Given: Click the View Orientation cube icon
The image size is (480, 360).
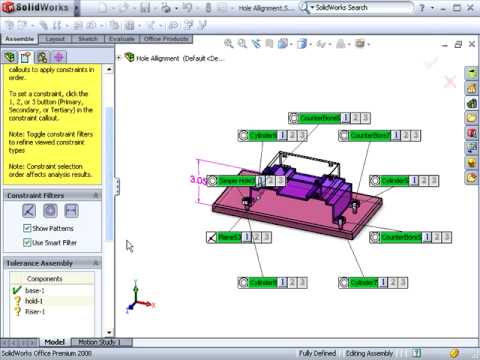Looking at the screenshot, I should click(283, 44).
